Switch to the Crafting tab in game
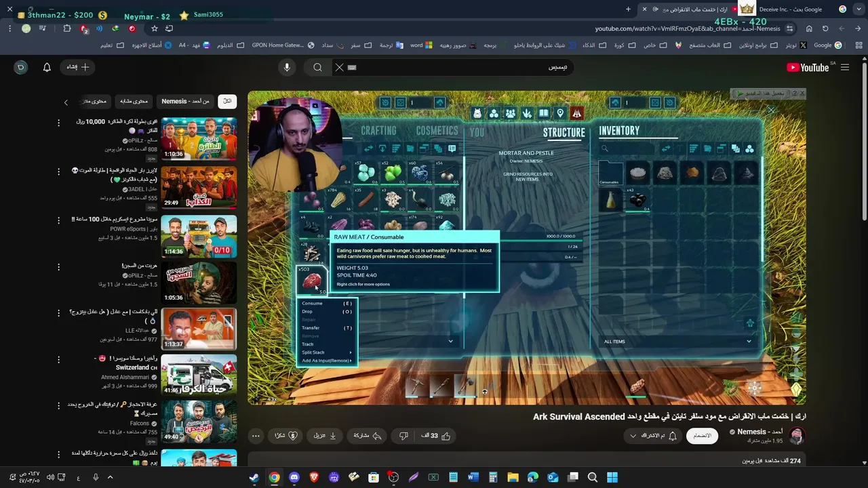This screenshot has width=868, height=488. (x=378, y=131)
